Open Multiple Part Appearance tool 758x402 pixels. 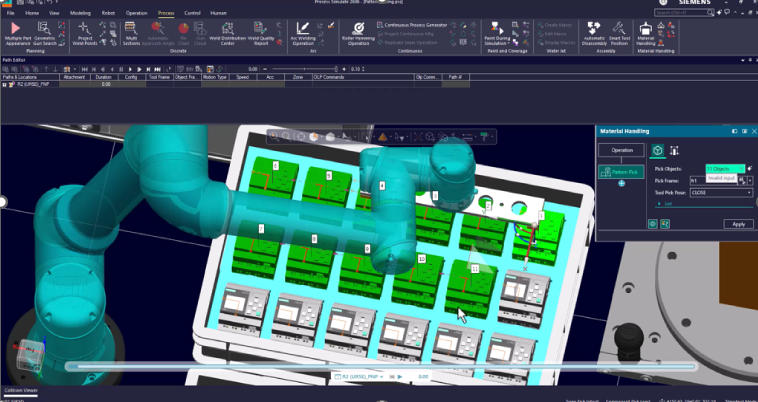point(18,34)
